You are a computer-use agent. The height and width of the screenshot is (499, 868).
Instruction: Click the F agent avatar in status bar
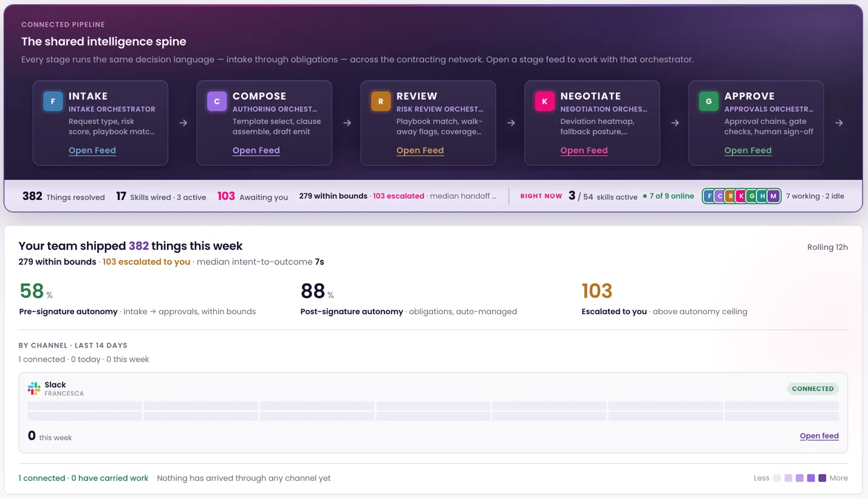coord(709,196)
